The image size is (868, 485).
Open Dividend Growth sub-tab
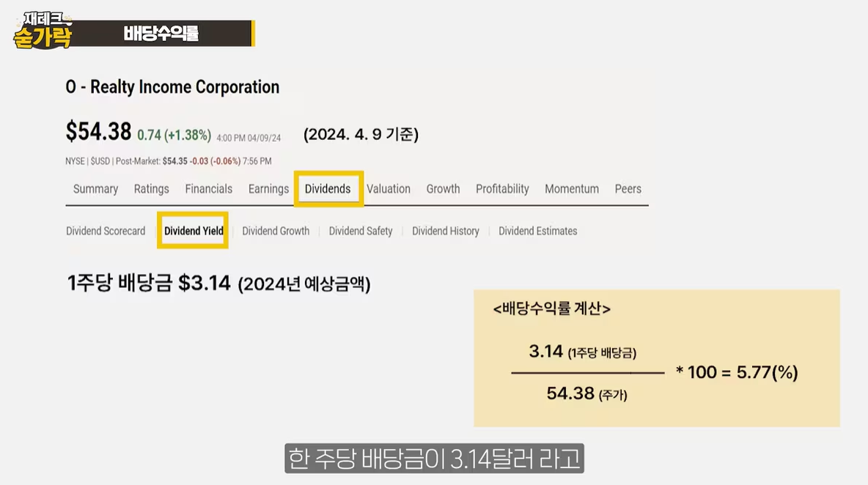[x=276, y=232]
